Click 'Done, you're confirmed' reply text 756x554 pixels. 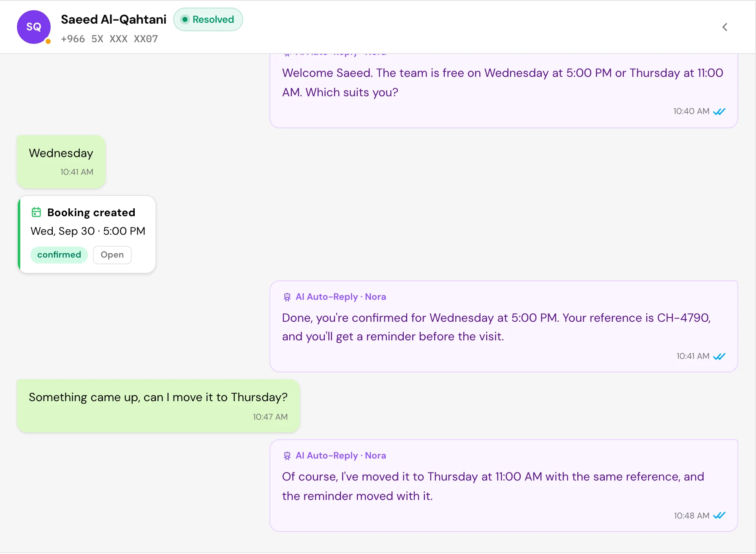496,327
